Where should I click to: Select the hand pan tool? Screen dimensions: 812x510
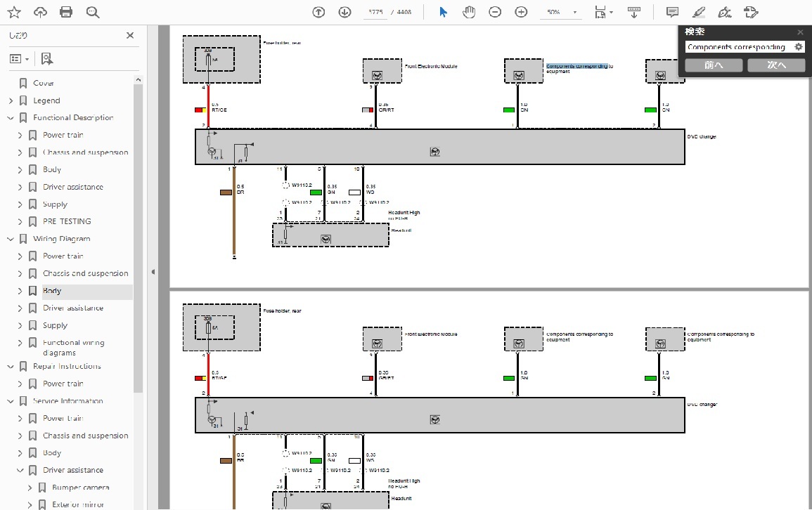pyautogui.click(x=469, y=12)
